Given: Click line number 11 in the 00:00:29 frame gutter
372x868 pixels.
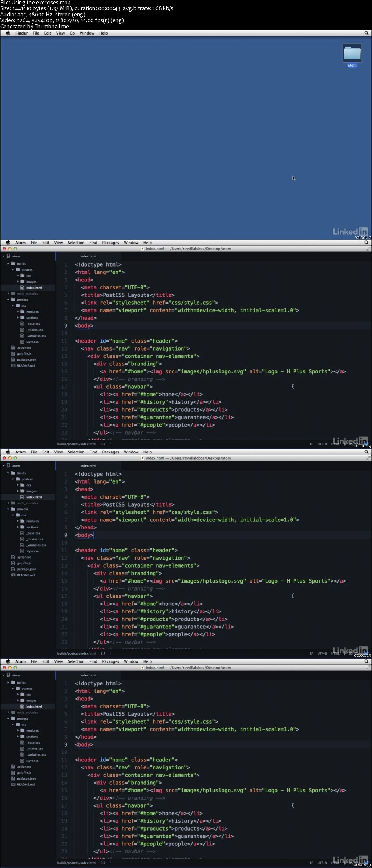Looking at the screenshot, I should [64, 550].
